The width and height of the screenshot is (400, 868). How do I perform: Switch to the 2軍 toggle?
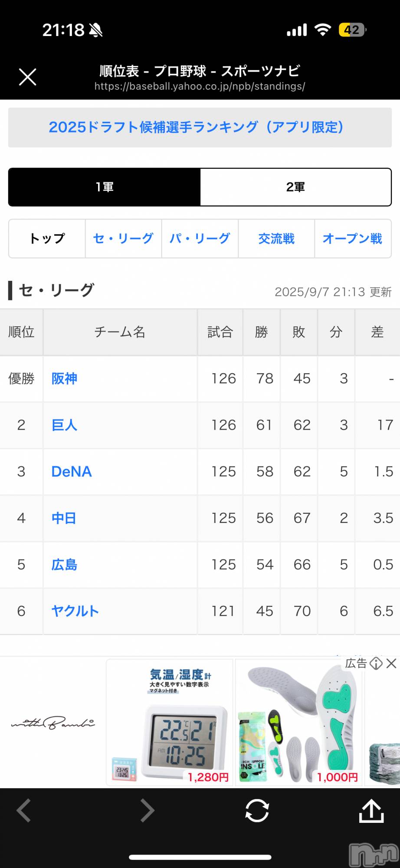296,187
